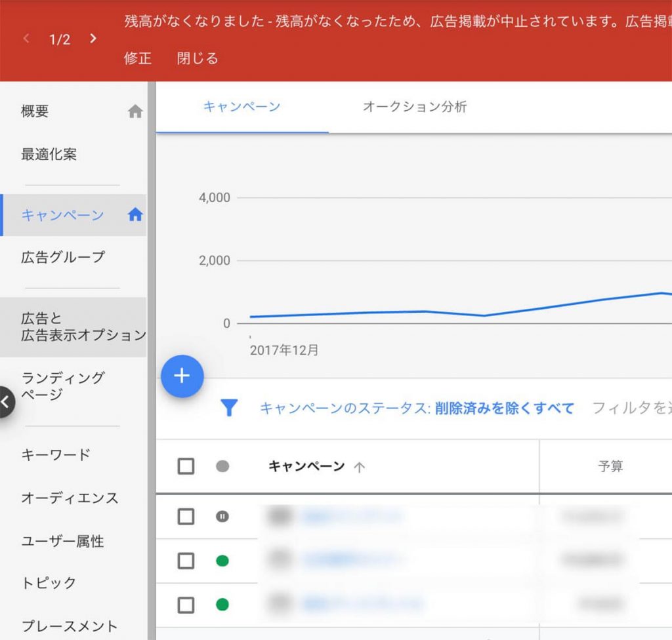Open 概要 in the sidebar
This screenshot has height=640, width=672.
(35, 111)
